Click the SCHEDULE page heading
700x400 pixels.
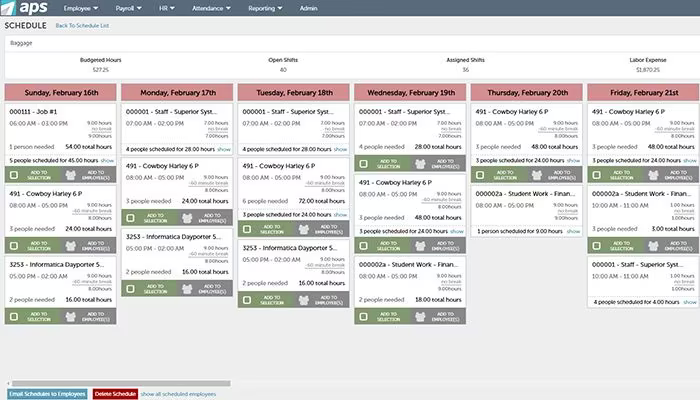pos(25,25)
